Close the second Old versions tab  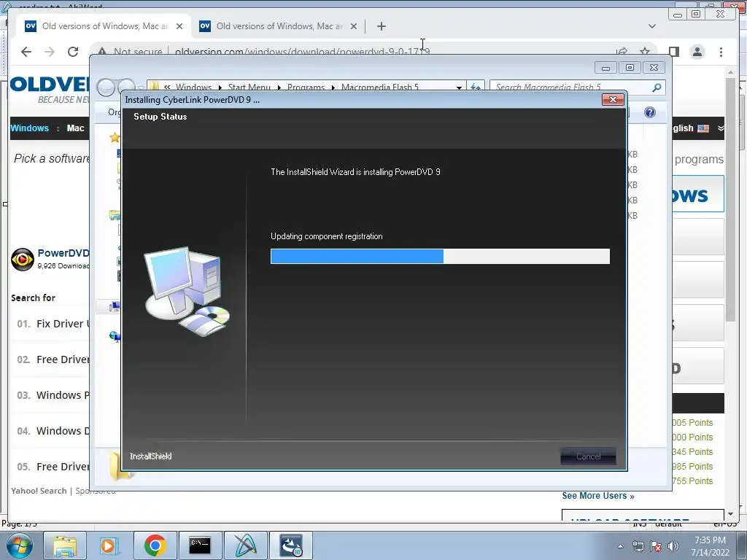[354, 26]
